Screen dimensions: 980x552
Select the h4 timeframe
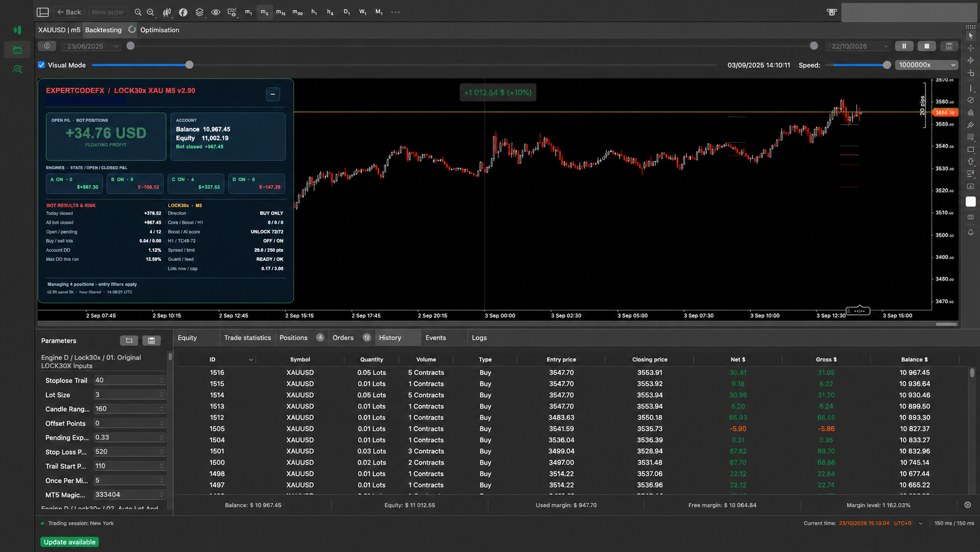pyautogui.click(x=330, y=12)
